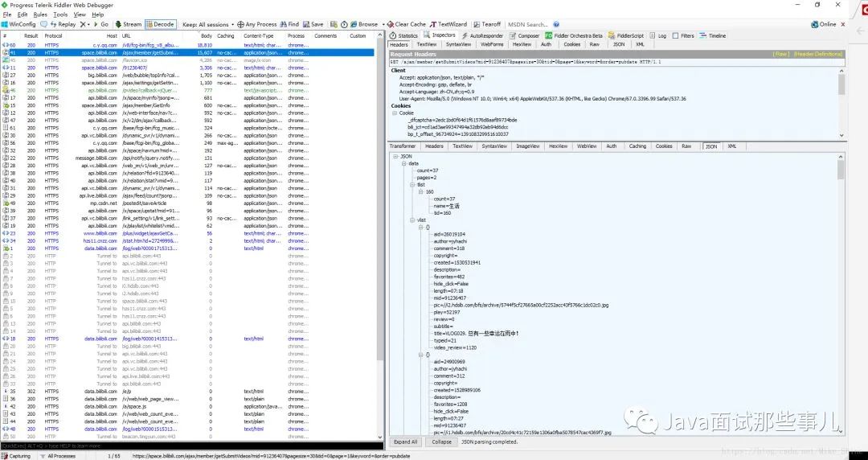
Task: Click Clear Cache in the toolbar
Action: 407,24
